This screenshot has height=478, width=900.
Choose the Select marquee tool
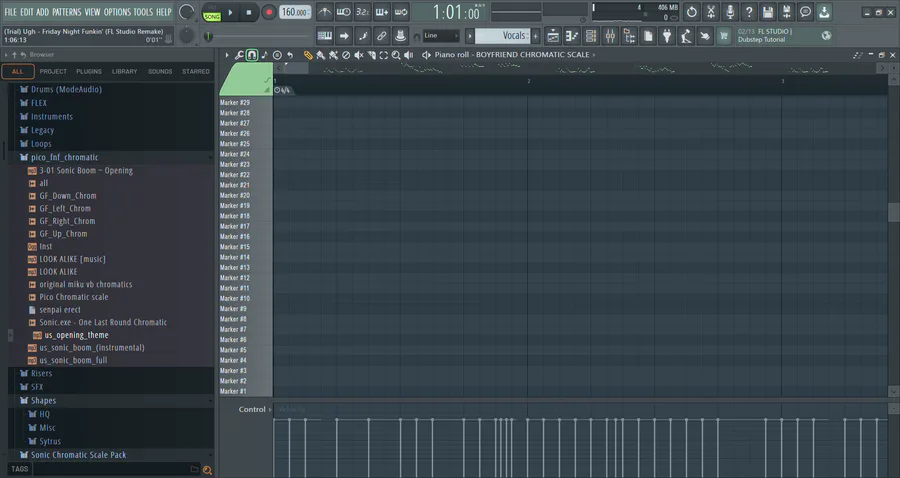point(383,55)
